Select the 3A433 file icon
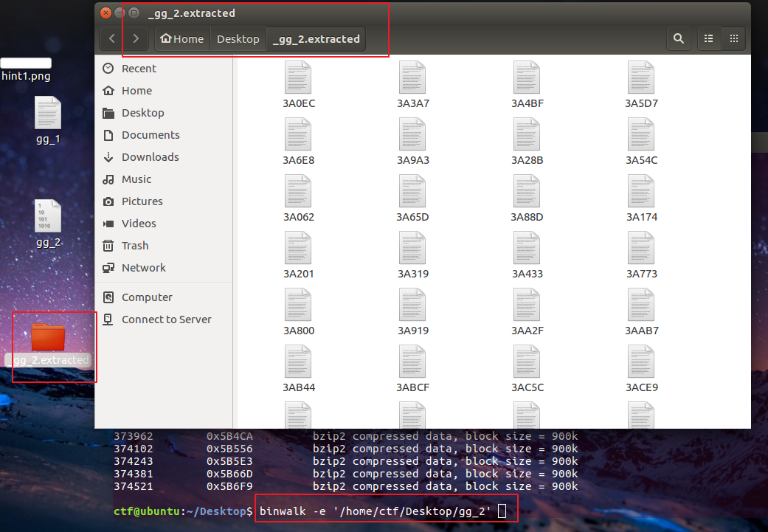The width and height of the screenshot is (768, 532). tap(527, 248)
